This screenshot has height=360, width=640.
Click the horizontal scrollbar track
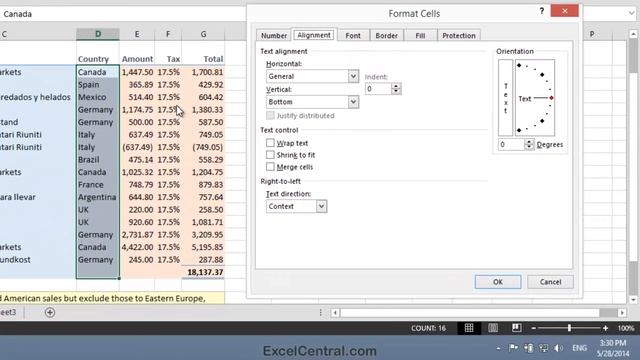469,313
